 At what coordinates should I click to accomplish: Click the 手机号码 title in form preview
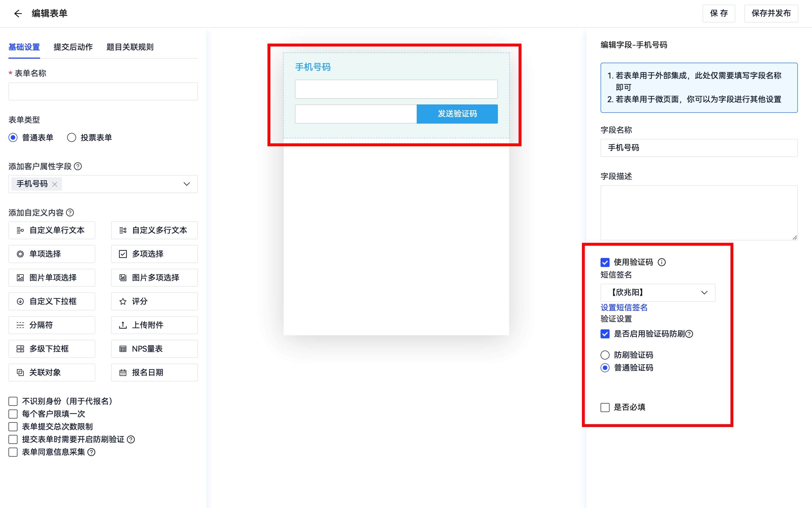pyautogui.click(x=313, y=67)
